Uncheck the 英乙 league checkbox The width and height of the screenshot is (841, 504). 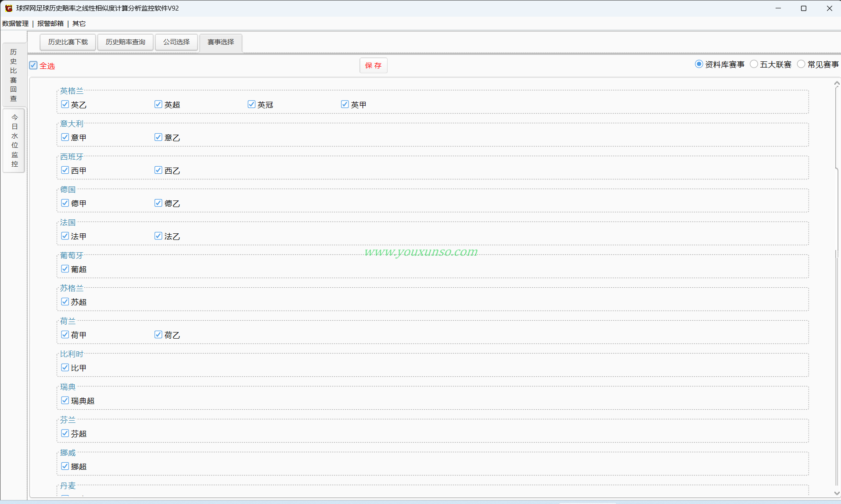65,104
